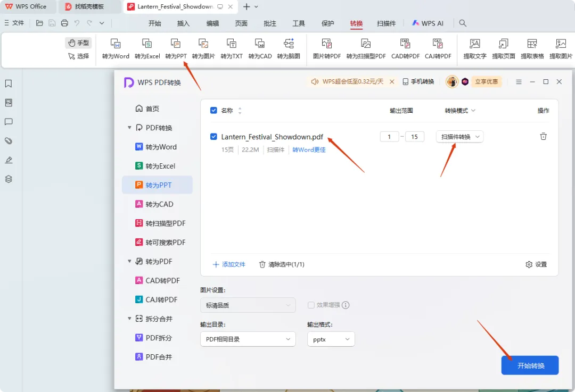Collapse the PDF转换 tree section

pos(129,128)
